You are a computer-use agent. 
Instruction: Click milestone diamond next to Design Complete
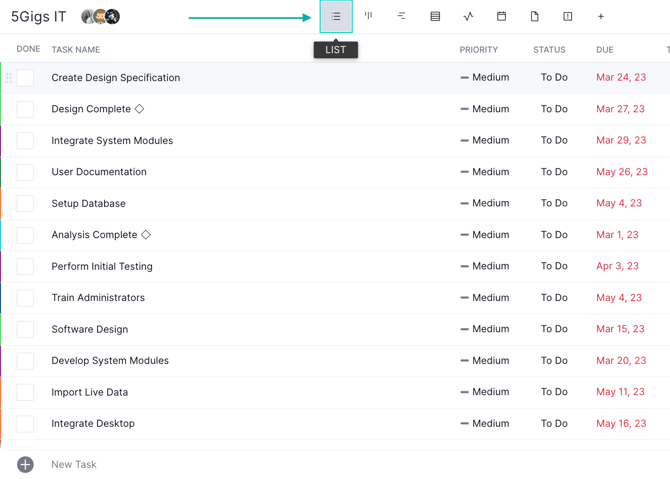coord(139,109)
